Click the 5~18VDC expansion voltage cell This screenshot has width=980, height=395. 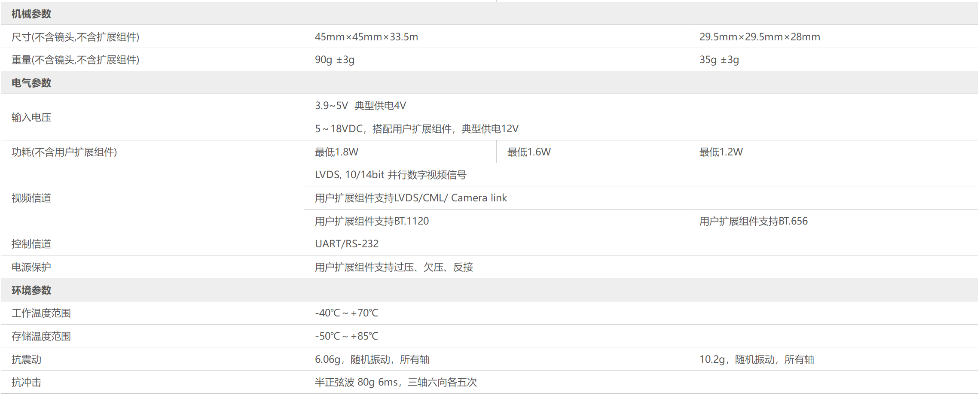[416, 129]
